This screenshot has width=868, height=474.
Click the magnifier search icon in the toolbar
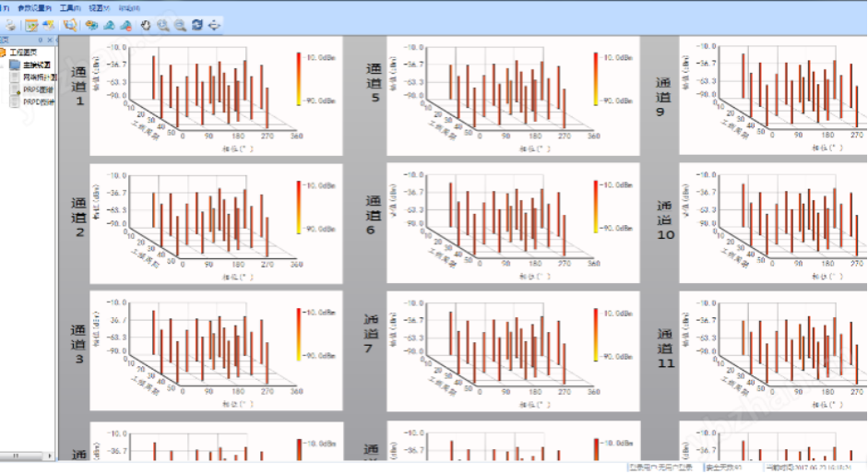70,25
